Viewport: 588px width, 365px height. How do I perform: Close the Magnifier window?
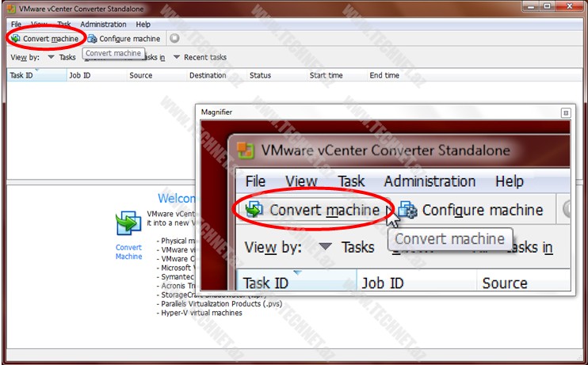pos(565,113)
